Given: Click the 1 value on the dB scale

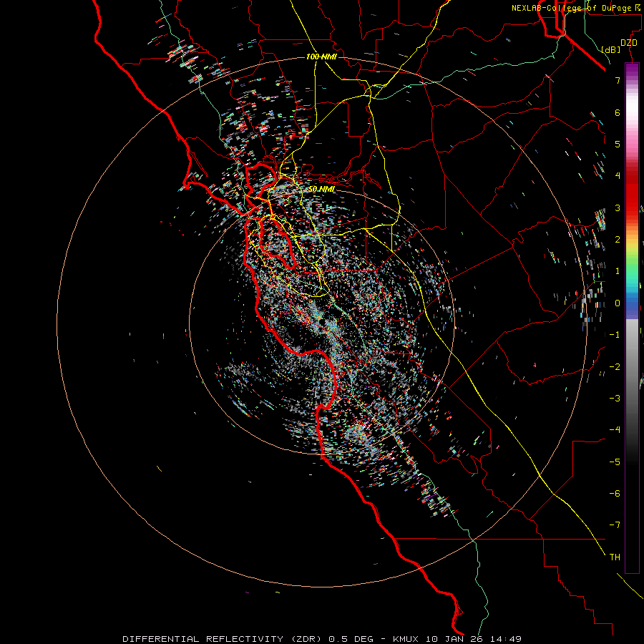Looking at the screenshot, I should [x=618, y=271].
